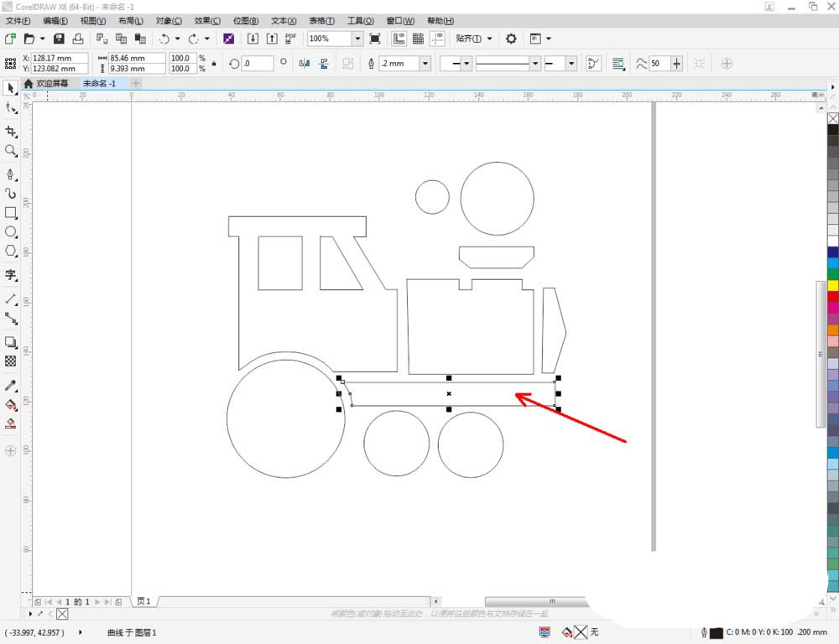Switch to the 欢迎屏幕 tab
The height and width of the screenshot is (644, 839).
point(46,84)
